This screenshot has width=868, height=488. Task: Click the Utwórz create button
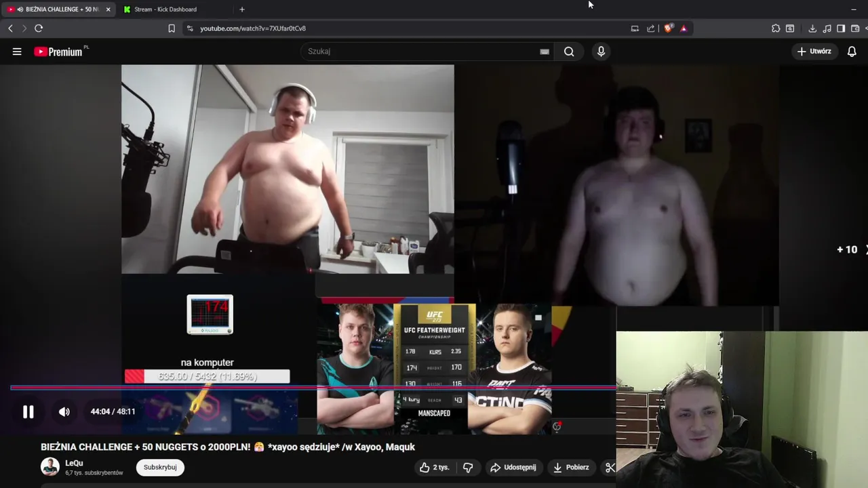814,52
